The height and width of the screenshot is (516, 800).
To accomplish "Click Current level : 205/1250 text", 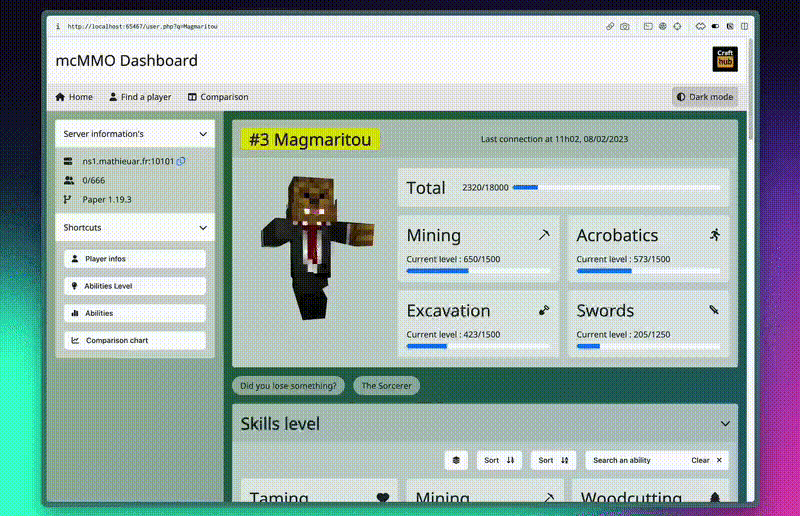I will (x=623, y=334).
